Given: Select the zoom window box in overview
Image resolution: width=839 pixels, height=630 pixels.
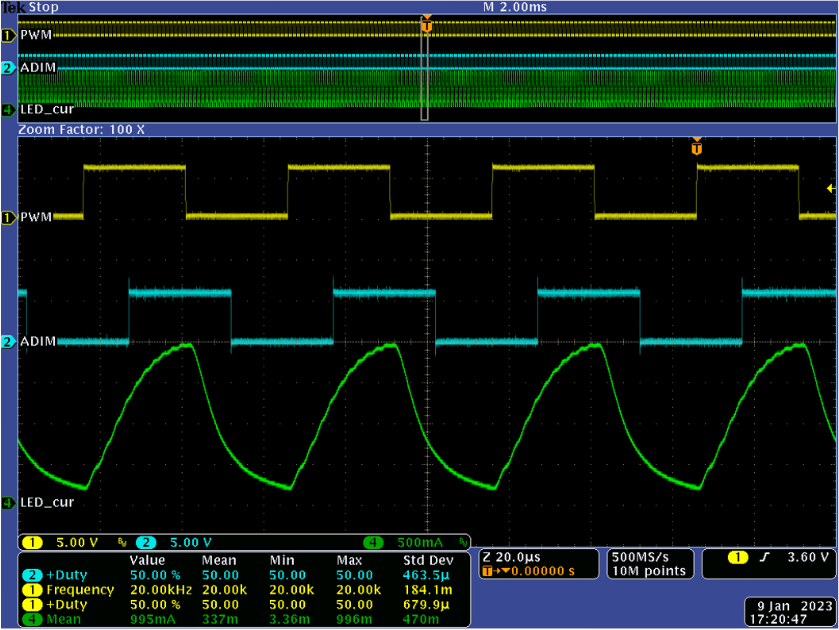Looking at the screenshot, I should point(424,70).
